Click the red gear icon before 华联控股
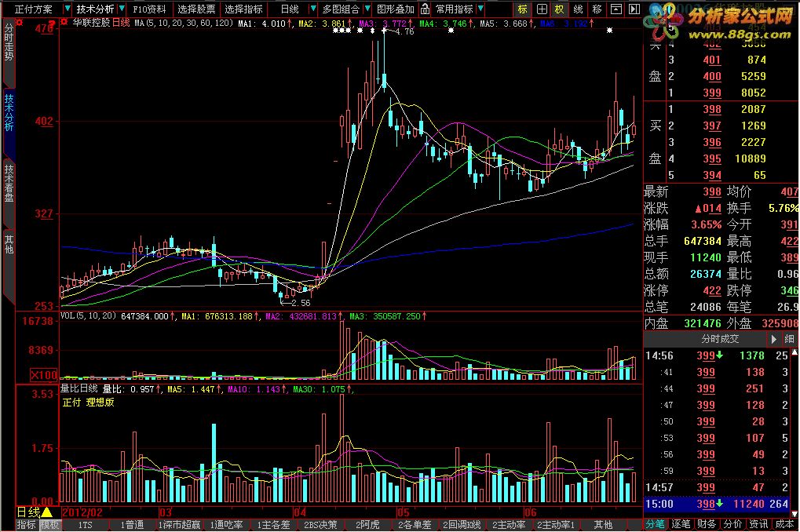 [x=64, y=23]
